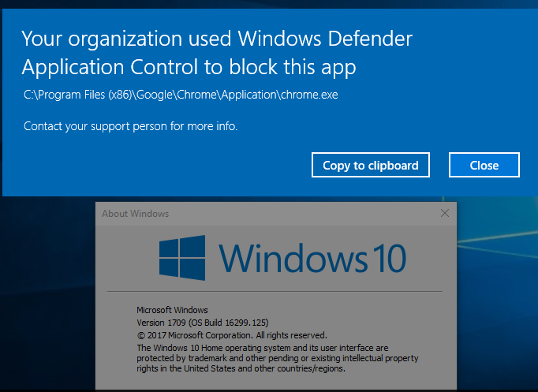This screenshot has width=538, height=392.
Task: Click the Copy to clipboard button
Action: click(x=371, y=165)
